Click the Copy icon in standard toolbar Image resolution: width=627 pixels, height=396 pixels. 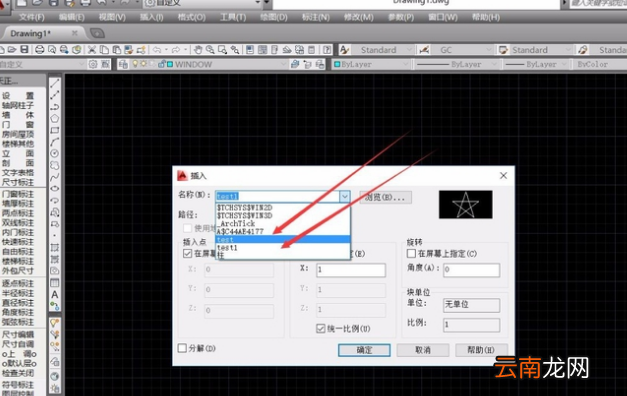pos(104,50)
